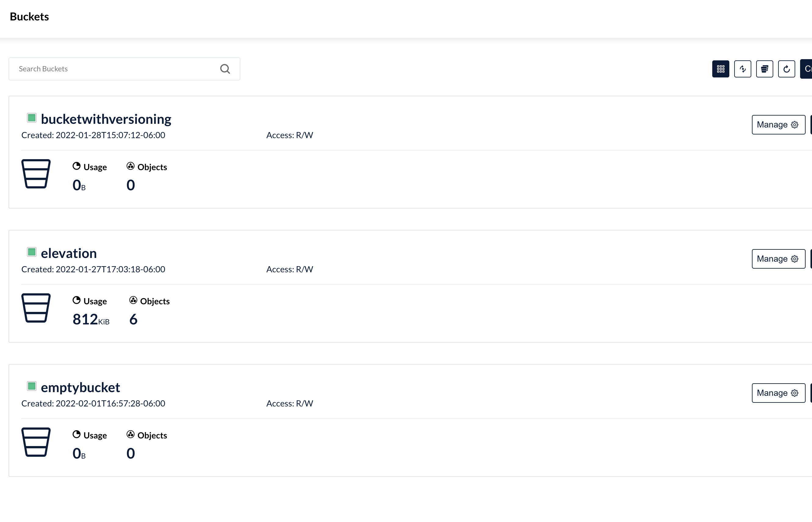Image resolution: width=812 pixels, height=522 pixels.
Task: Click gear icon in elevation Manage button
Action: [794, 259]
